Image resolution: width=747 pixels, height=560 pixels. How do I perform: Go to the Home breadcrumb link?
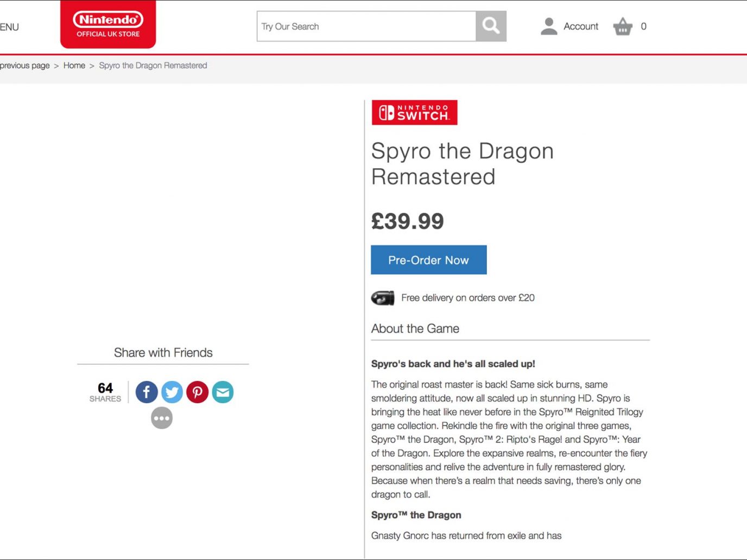[74, 66]
